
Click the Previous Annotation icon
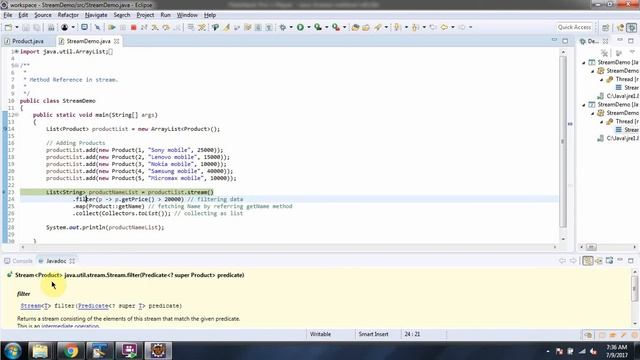coord(416,27)
